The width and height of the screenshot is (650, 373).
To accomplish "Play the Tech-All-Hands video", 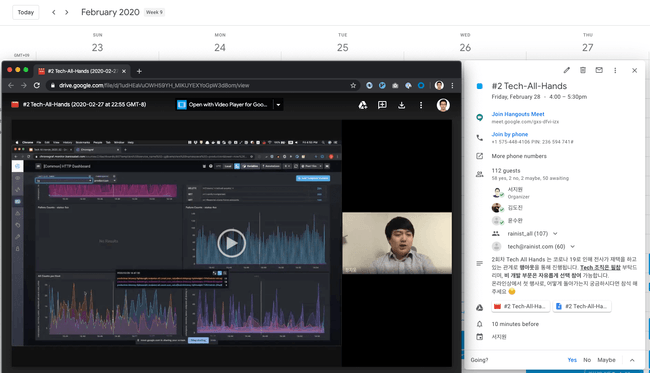I will (231, 243).
